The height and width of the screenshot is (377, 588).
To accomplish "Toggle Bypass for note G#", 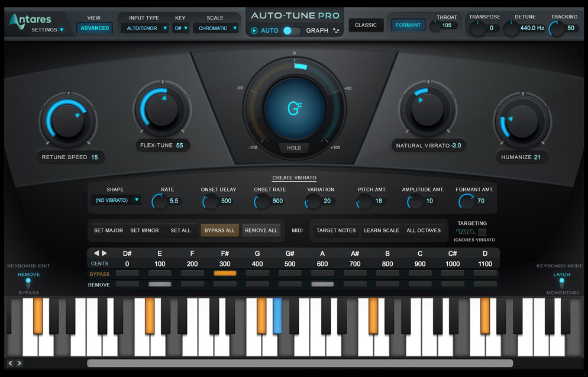I will [x=290, y=273].
